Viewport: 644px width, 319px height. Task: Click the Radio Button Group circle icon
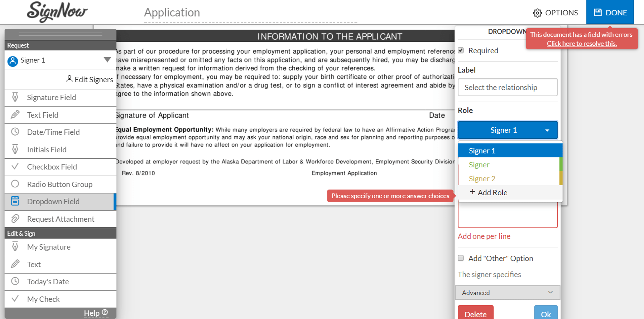(x=15, y=184)
